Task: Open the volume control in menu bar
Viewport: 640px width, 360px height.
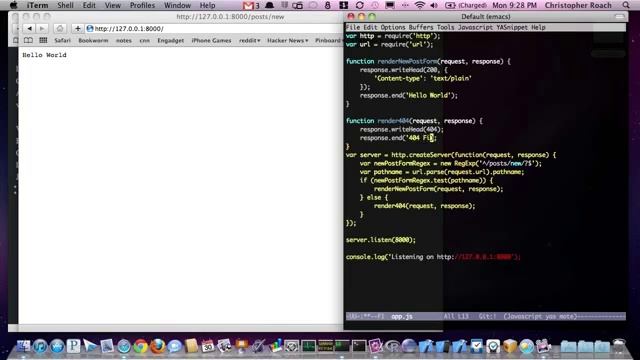Action: [433, 5]
